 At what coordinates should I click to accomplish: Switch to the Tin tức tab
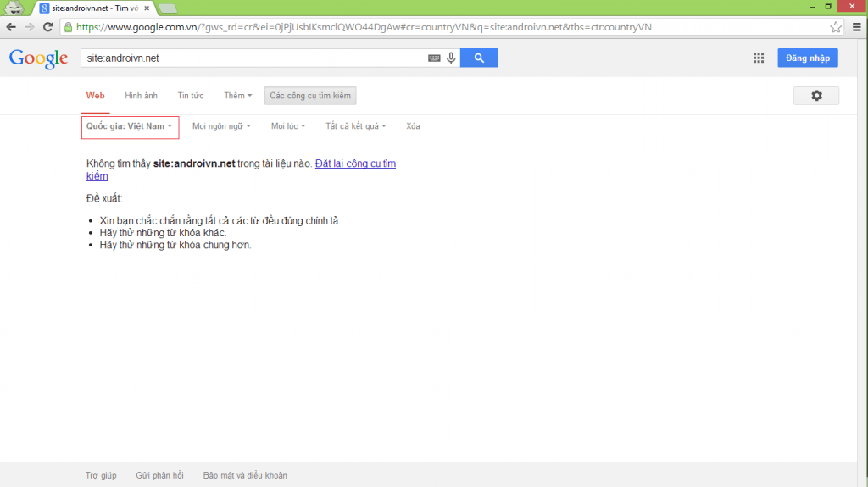[191, 96]
